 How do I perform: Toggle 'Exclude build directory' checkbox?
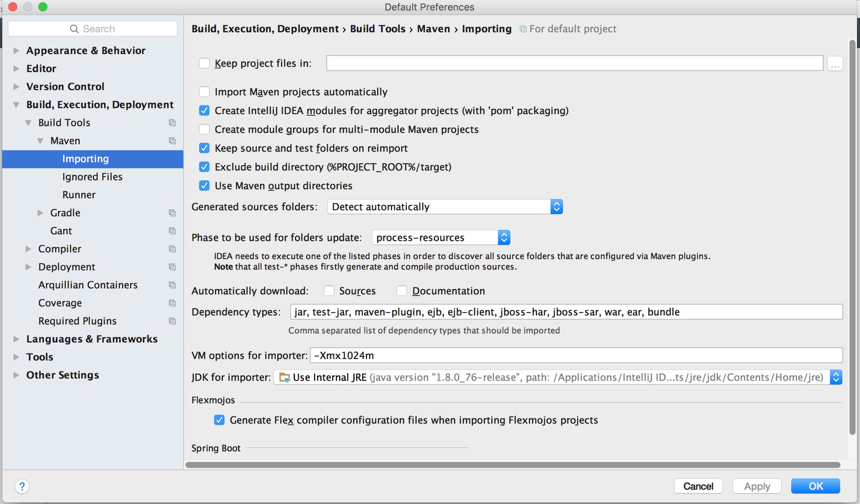tap(204, 167)
